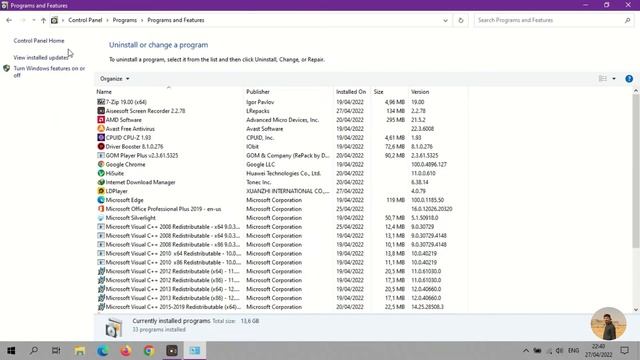Select Microsoft Visual C++ 2010 x64 Redistributable row
Screen dimensions: 640x360
point(282,253)
